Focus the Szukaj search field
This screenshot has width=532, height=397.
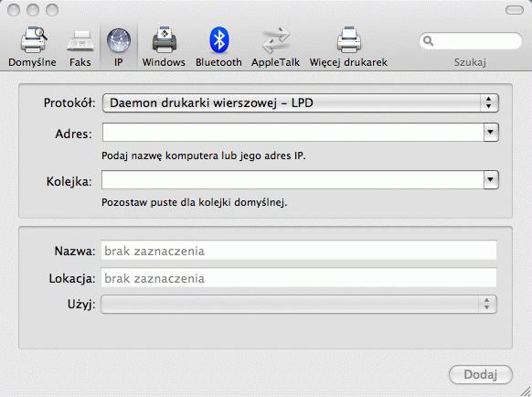pos(471,41)
